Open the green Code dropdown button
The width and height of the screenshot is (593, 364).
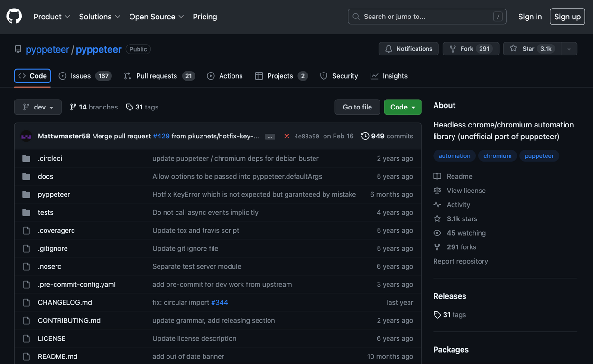click(403, 107)
